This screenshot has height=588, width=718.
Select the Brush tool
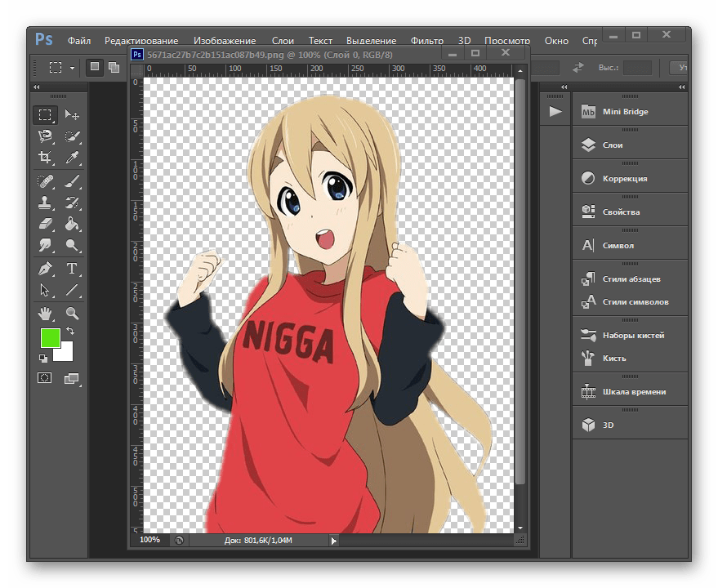pos(72,180)
